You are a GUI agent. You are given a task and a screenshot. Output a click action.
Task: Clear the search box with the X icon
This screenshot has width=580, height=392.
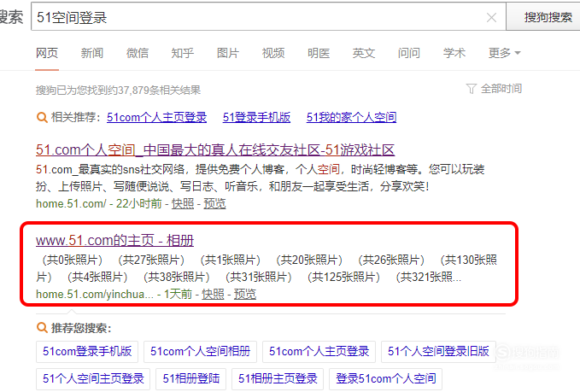tap(491, 17)
